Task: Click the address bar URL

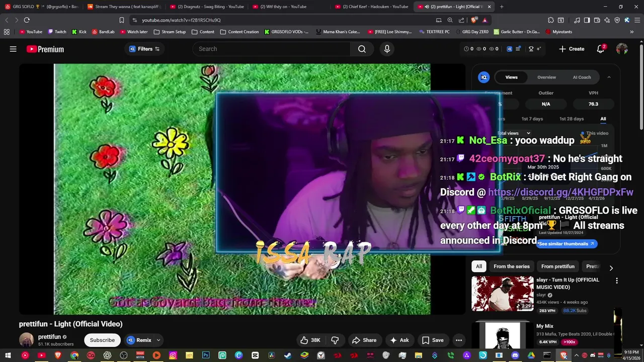Action: [x=181, y=20]
